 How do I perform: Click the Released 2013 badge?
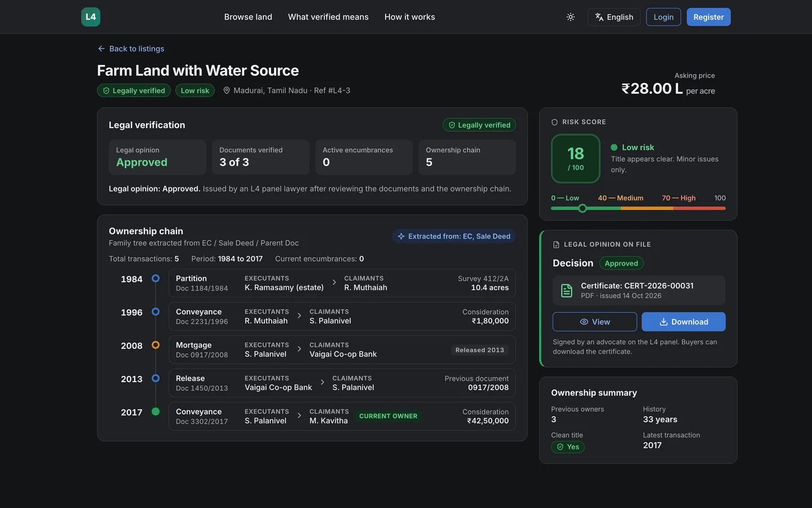pyautogui.click(x=480, y=350)
